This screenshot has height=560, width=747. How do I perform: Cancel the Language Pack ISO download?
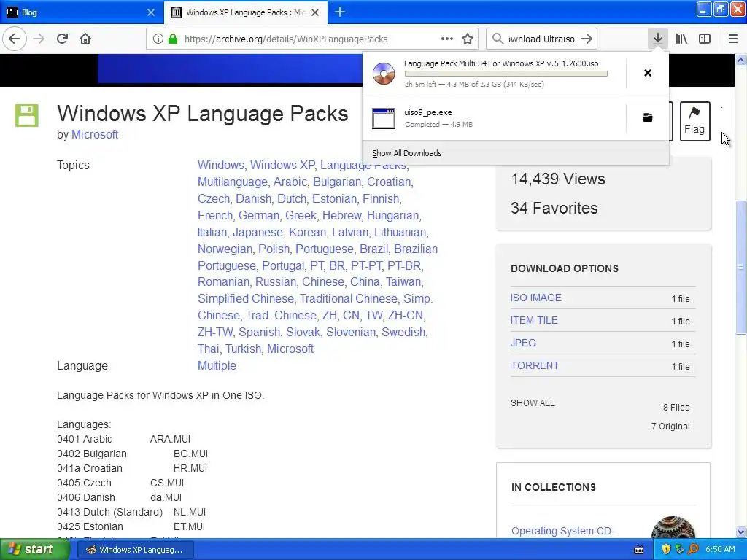coord(648,73)
